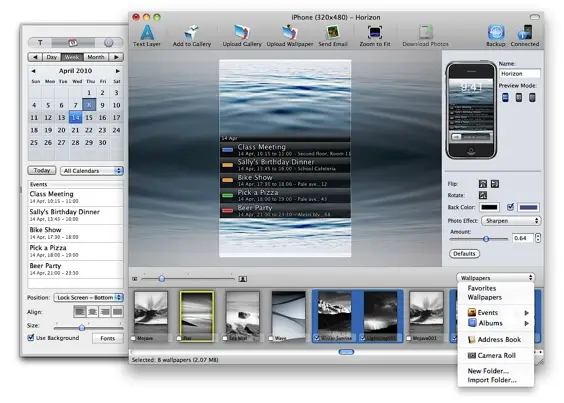Click the Today button
The width and height of the screenshot is (564, 403).
42,171
